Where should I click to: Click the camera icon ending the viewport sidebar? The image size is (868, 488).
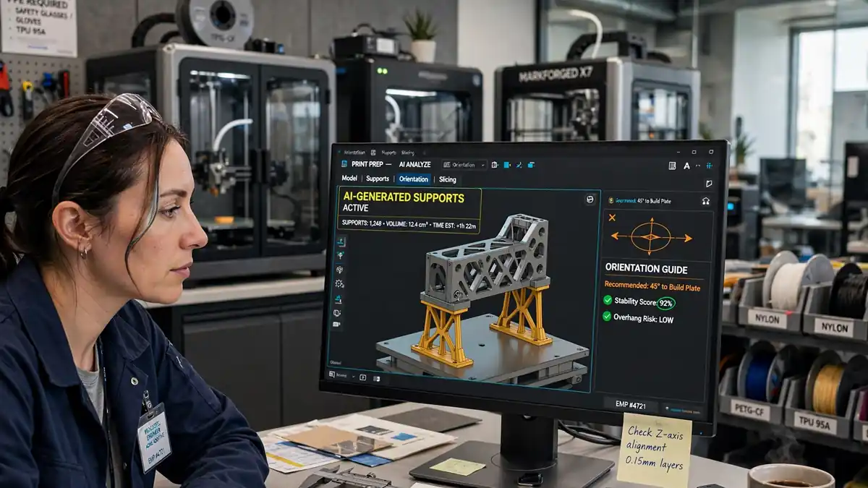[x=336, y=325]
